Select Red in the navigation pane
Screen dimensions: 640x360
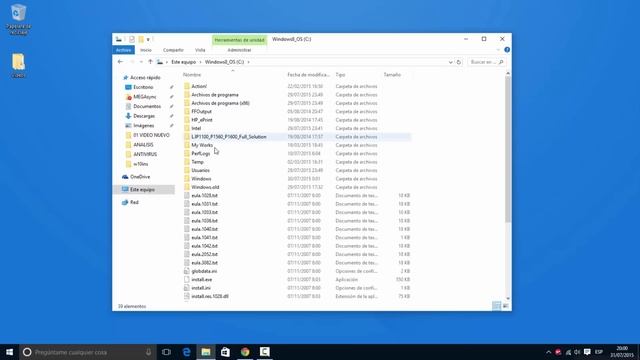pos(134,202)
